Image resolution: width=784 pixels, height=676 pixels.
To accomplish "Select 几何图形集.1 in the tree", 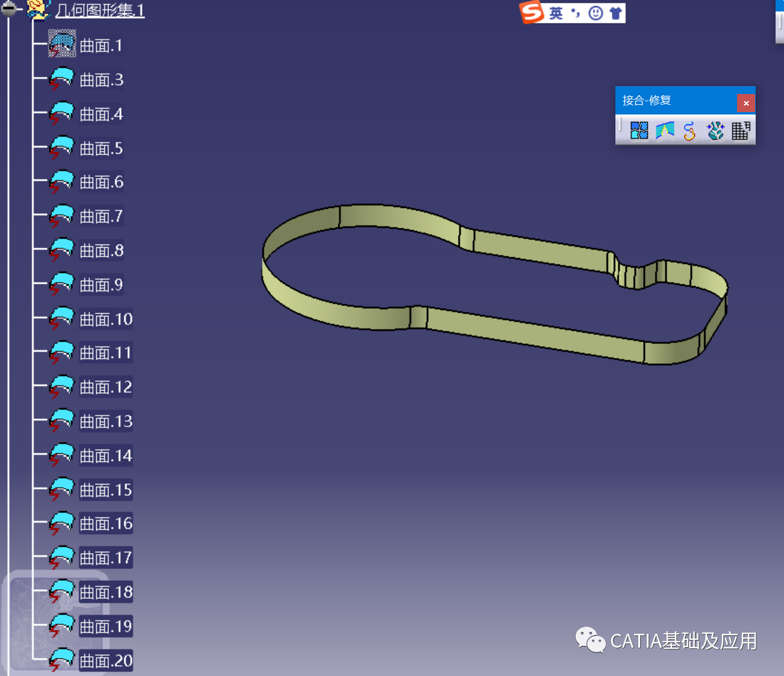I will [x=100, y=10].
